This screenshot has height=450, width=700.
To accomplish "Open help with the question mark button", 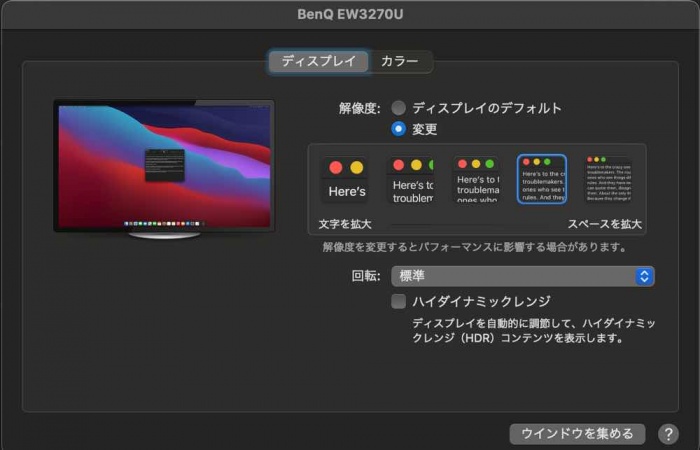I will point(668,433).
